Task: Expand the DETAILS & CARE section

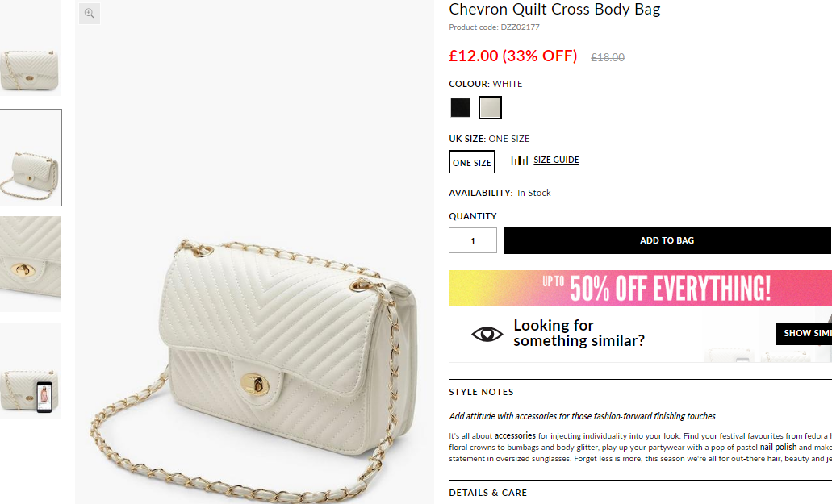Action: (x=488, y=493)
